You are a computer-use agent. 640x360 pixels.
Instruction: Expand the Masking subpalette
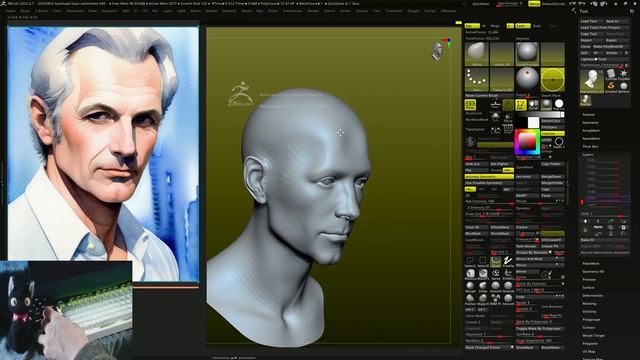tap(589, 304)
